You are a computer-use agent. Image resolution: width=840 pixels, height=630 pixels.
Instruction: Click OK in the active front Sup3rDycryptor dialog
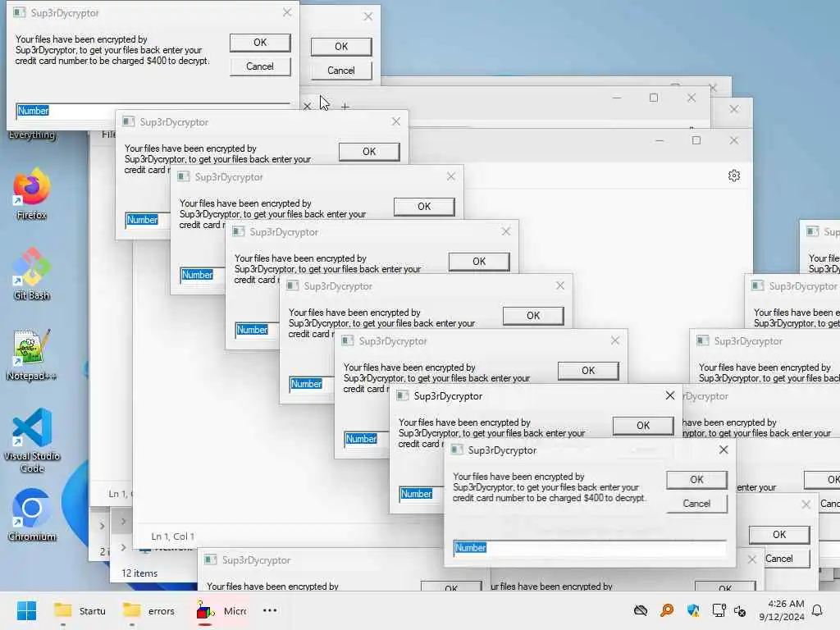point(697,479)
